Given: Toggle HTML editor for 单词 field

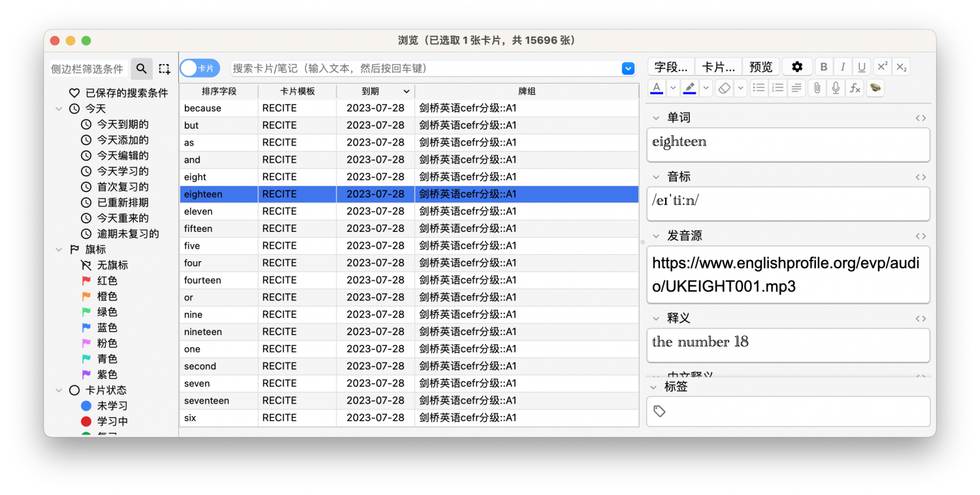Looking at the screenshot, I should 921,118.
